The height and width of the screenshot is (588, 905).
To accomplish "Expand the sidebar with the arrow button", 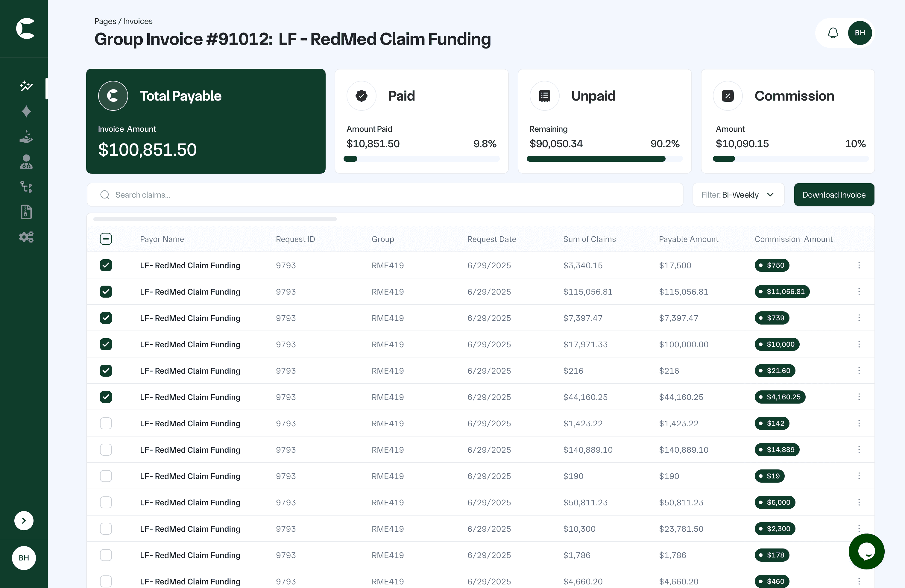I will (x=24, y=520).
